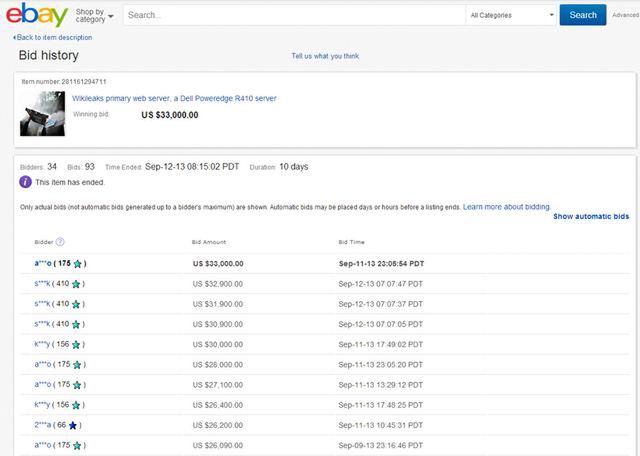Open bidder a***o on the $27,100.00 row

(x=43, y=385)
